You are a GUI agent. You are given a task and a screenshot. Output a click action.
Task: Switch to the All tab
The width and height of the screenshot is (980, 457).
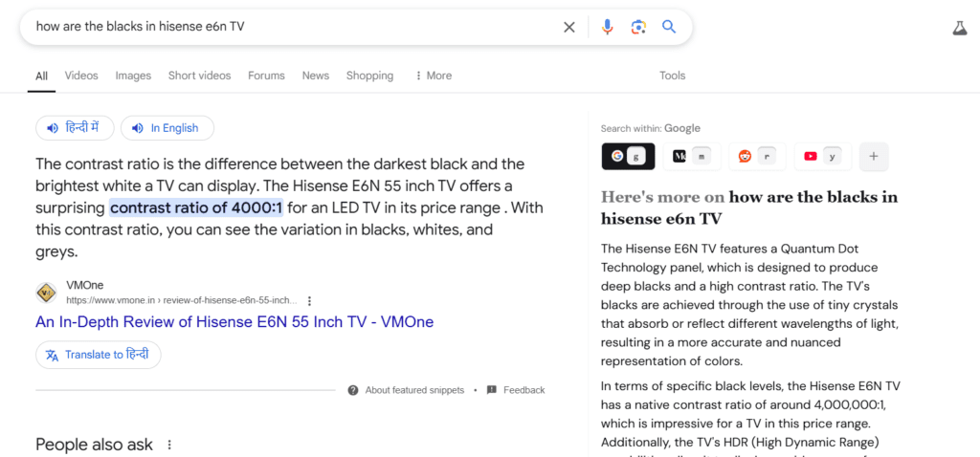(x=41, y=76)
